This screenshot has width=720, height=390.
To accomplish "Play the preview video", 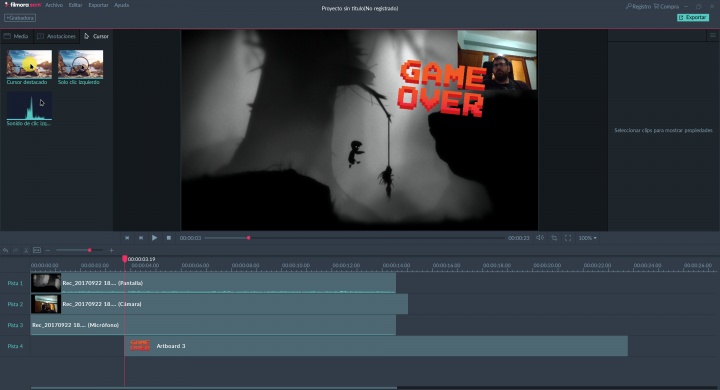I will click(155, 238).
